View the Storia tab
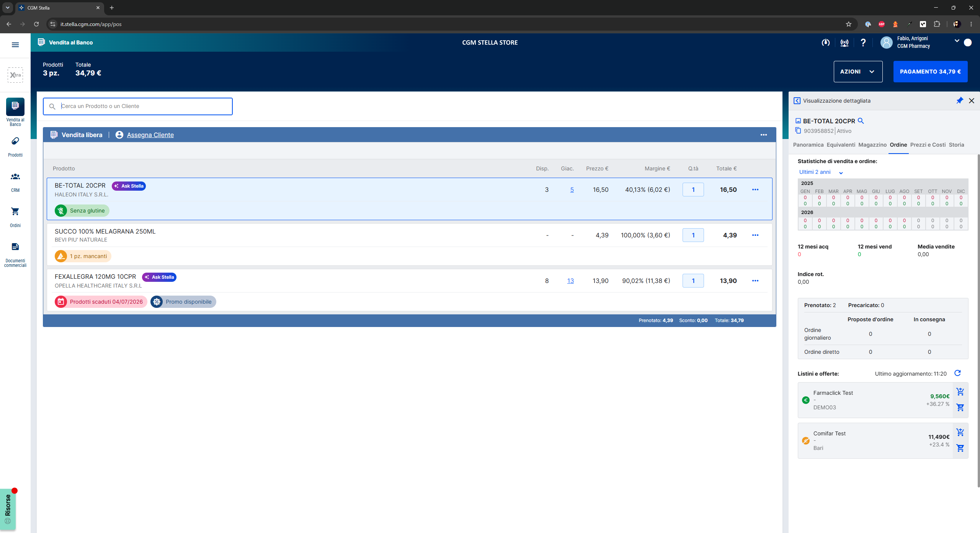The height and width of the screenshot is (533, 980). click(x=956, y=145)
